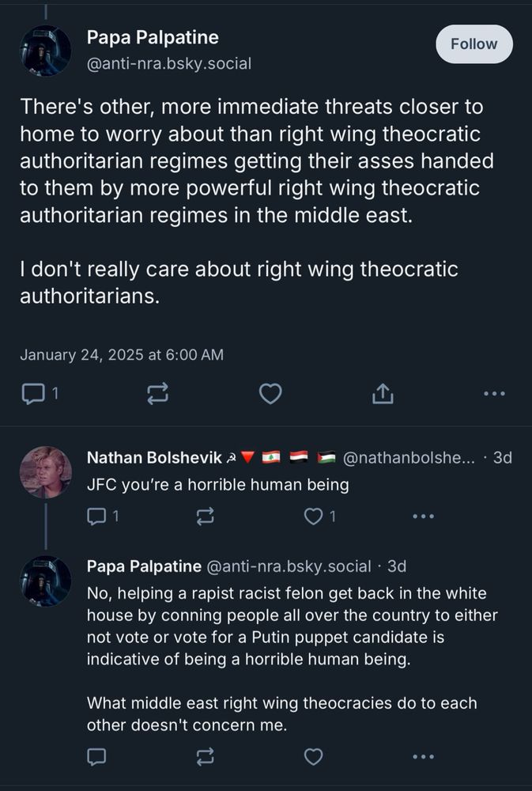Repost Nathan Bolshevik's reply
Image resolution: width=532 pixels, height=791 pixels.
(205, 516)
